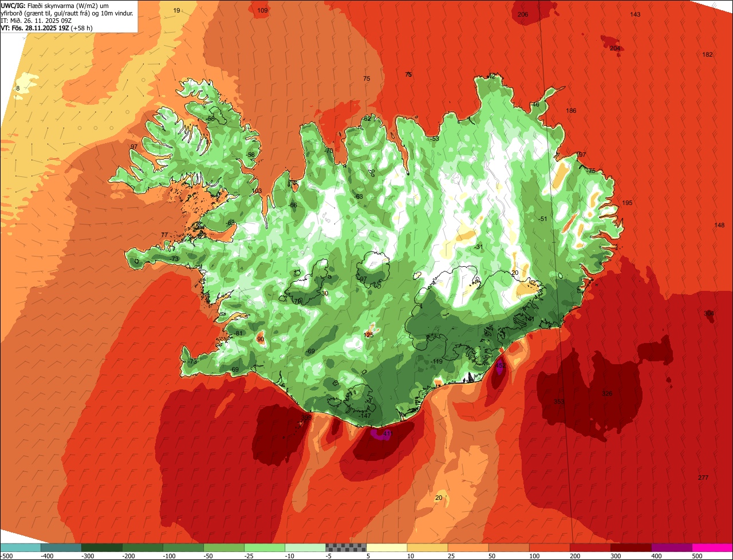Choose the -50 to -25 light green swatch

224,547
